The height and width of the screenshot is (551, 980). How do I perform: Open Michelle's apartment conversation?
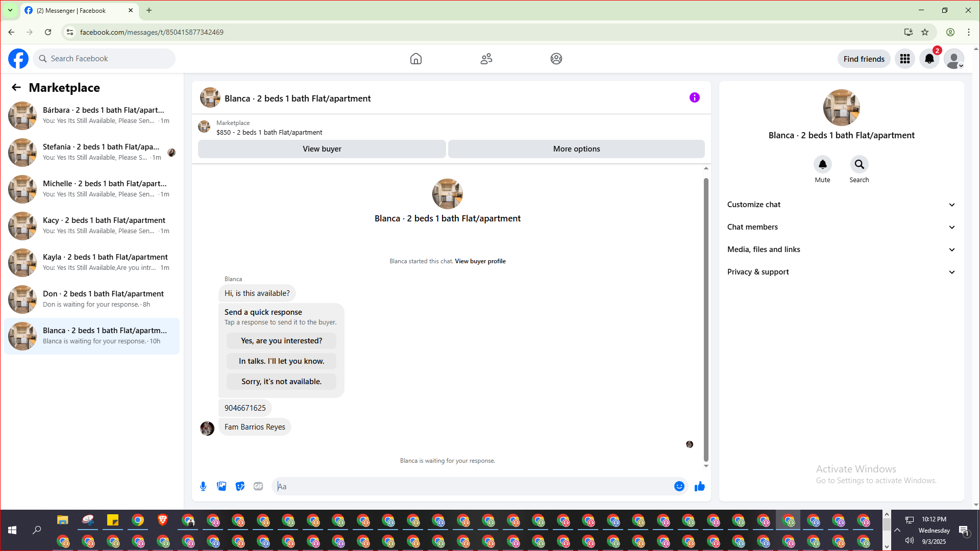[x=92, y=189]
